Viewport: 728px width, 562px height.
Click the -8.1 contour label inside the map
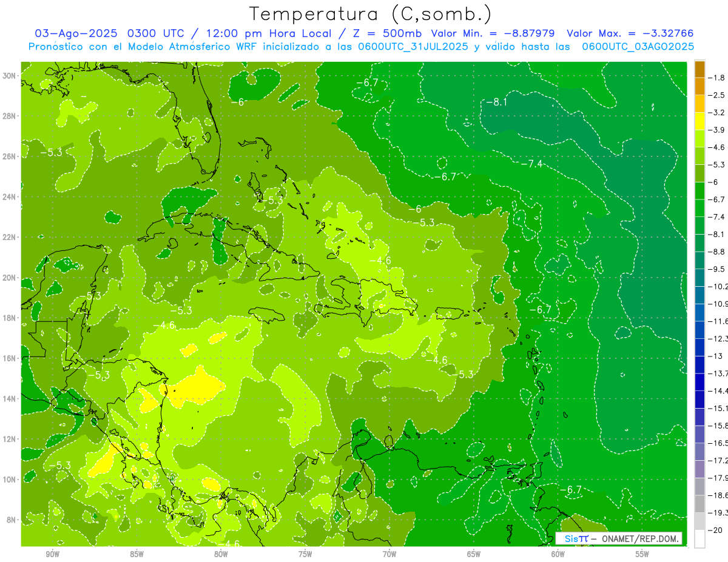[x=497, y=102]
